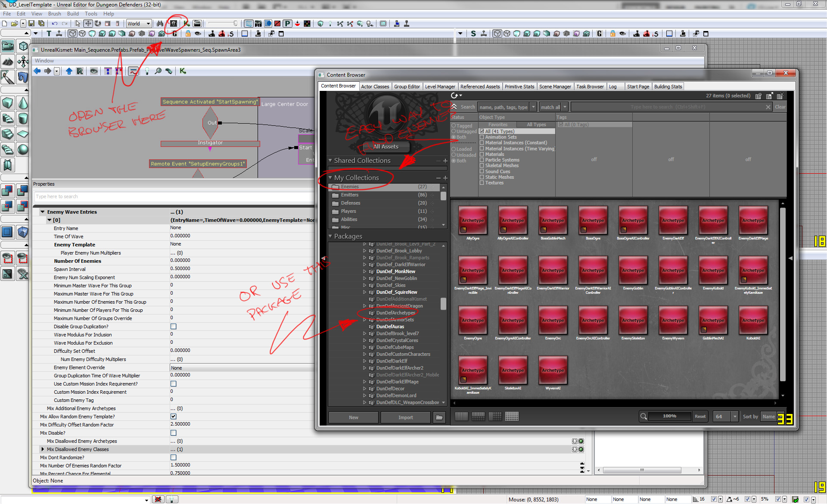Screen dimensions: 827x504
Task: Click the 100% thumbnail zoom slider
Action: (669, 416)
